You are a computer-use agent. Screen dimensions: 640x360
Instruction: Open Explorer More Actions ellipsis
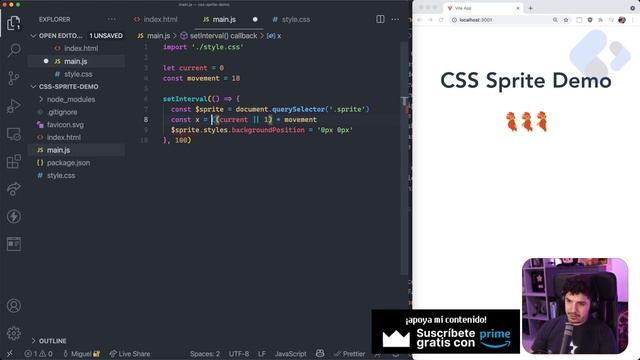click(x=111, y=19)
